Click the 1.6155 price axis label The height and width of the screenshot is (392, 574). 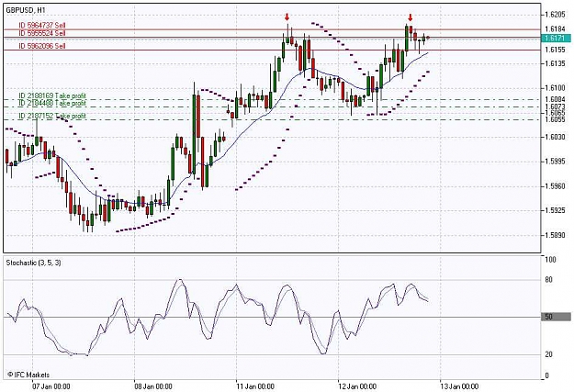point(555,50)
